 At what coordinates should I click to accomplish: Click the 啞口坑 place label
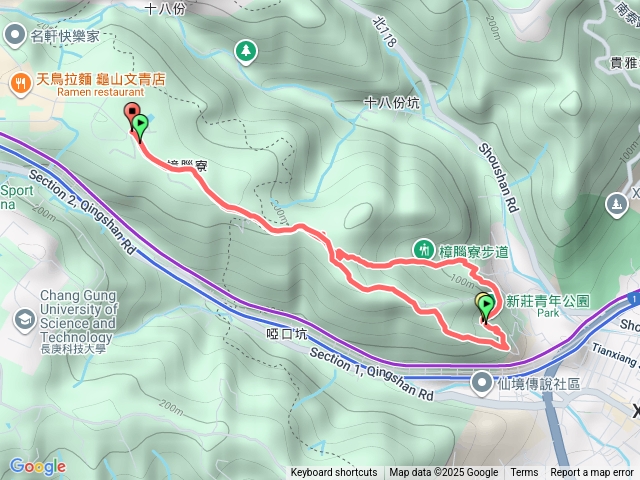tap(287, 334)
